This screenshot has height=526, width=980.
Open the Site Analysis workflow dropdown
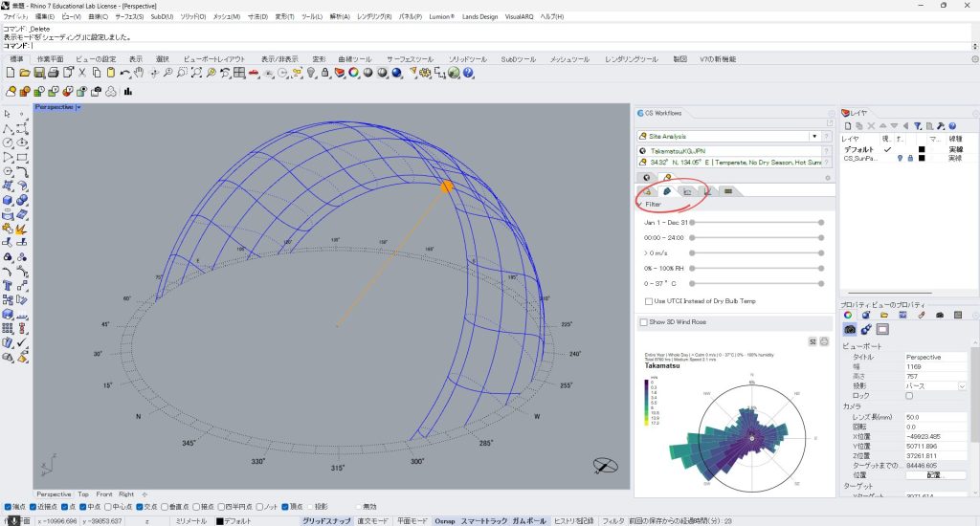pos(814,137)
